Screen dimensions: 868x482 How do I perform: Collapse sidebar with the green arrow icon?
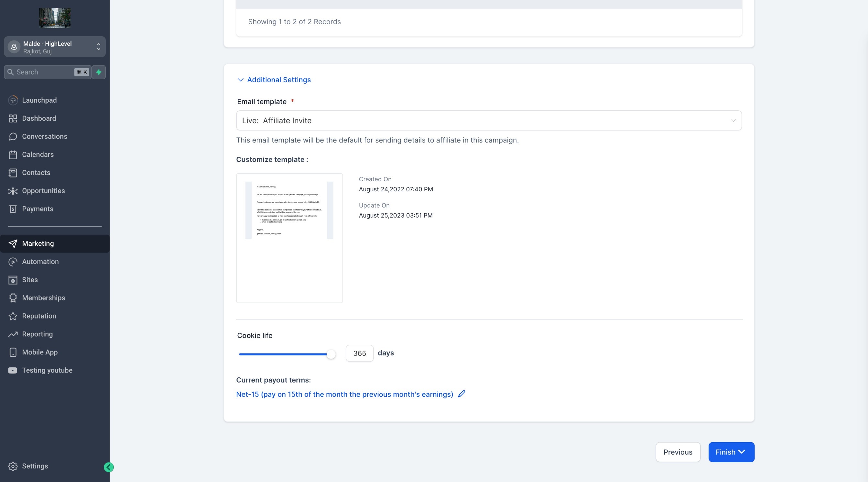pos(109,467)
